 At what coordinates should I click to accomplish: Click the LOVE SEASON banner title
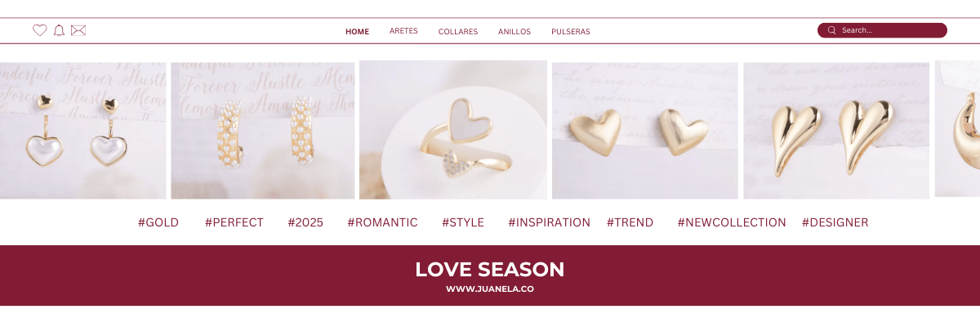pyautogui.click(x=490, y=270)
